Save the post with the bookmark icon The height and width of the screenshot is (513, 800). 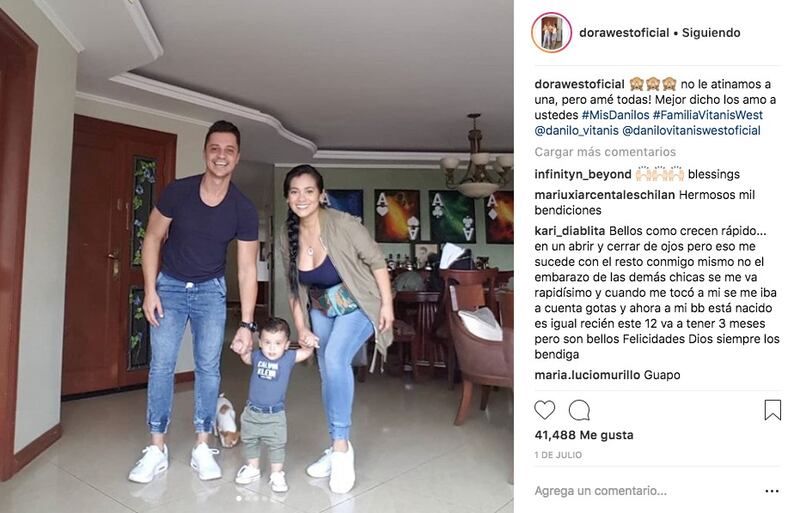[772, 410]
